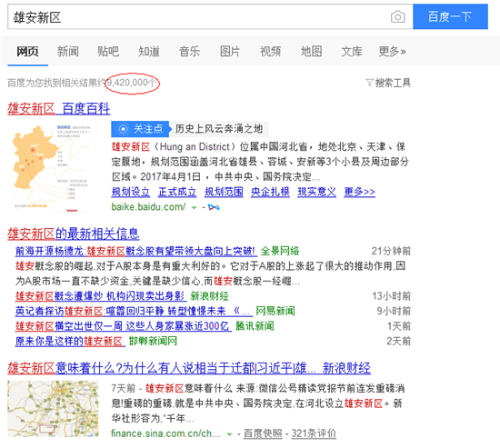Click the 关注点 blue tag
This screenshot has height=448, width=500.
(140, 129)
